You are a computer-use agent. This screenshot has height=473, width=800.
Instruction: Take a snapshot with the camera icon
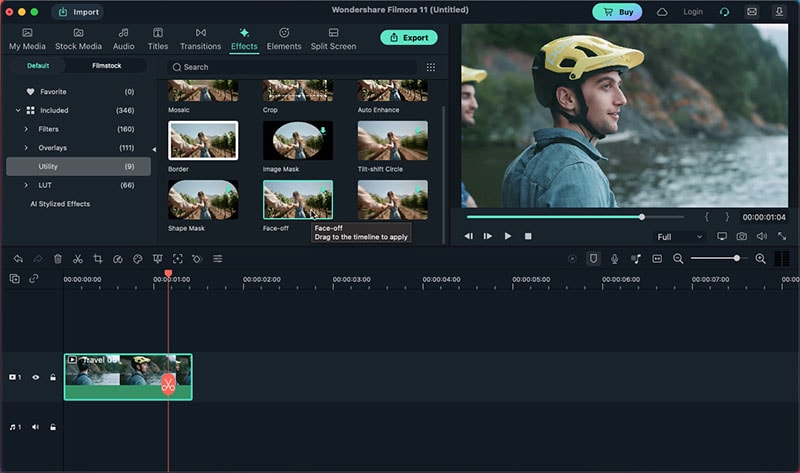(x=741, y=236)
